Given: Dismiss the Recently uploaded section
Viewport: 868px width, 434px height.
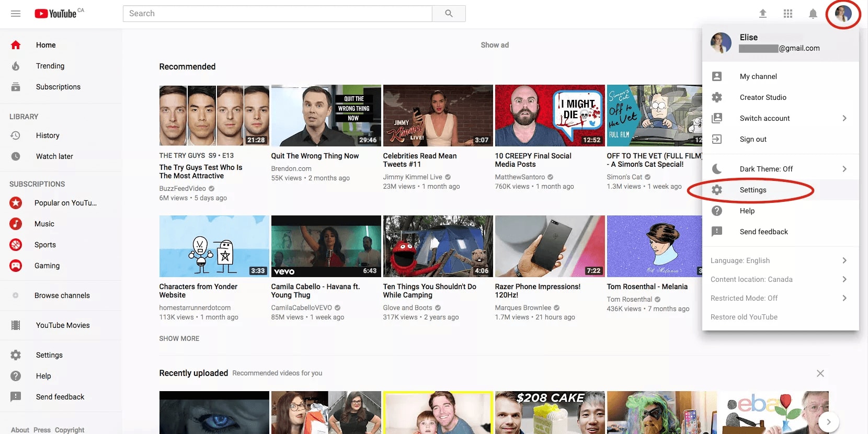Looking at the screenshot, I should [x=820, y=373].
